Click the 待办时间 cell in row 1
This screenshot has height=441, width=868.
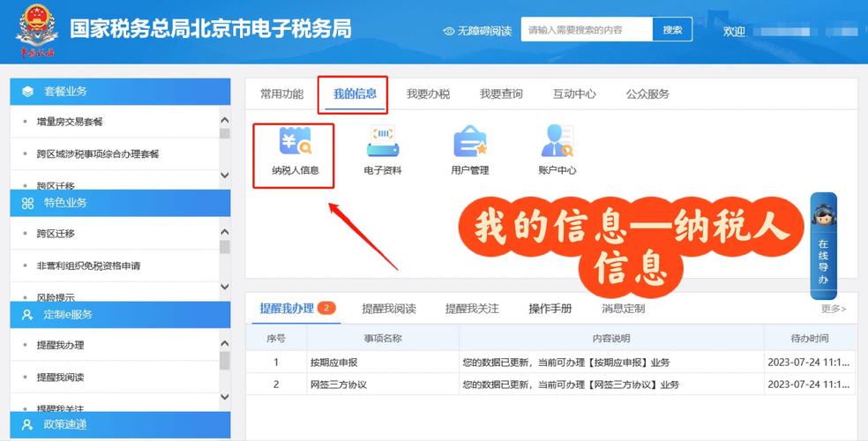(808, 363)
